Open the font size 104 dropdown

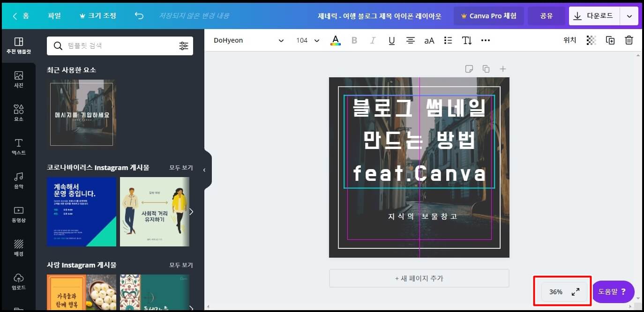click(x=307, y=40)
